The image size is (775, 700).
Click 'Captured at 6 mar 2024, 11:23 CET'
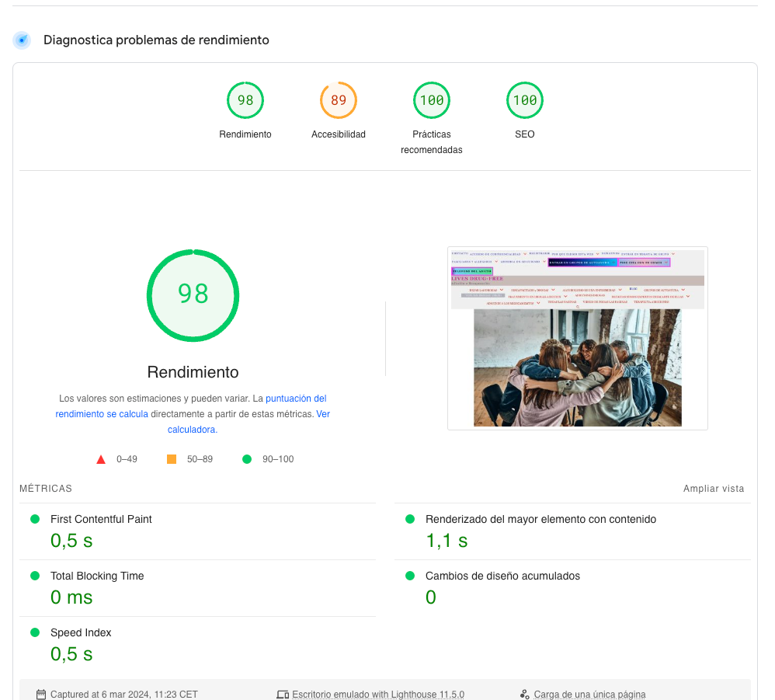[124, 695]
